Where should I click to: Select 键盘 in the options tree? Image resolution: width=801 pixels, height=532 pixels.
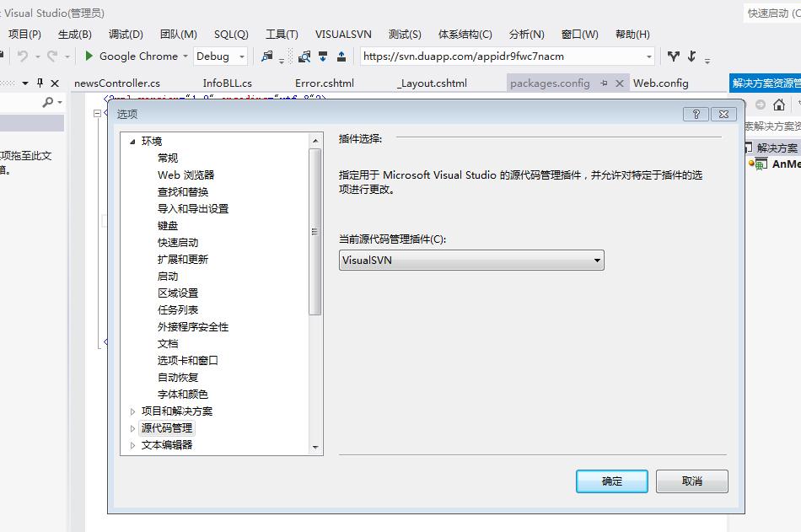point(168,225)
